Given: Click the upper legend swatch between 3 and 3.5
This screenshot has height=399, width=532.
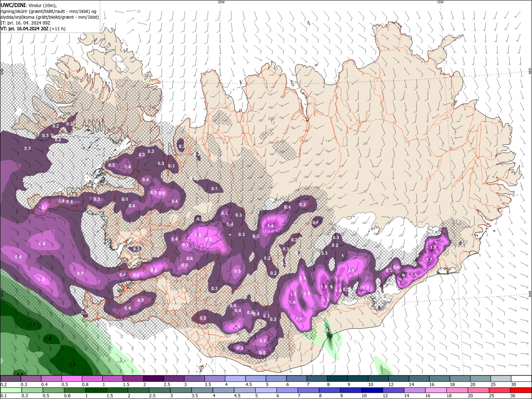Looking at the screenshot, I should coord(194,379).
